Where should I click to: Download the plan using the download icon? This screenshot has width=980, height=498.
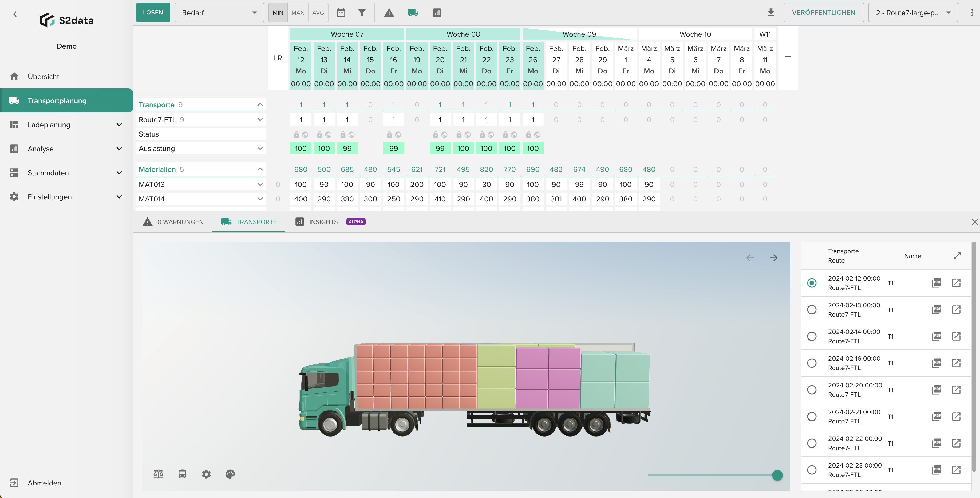pos(771,12)
